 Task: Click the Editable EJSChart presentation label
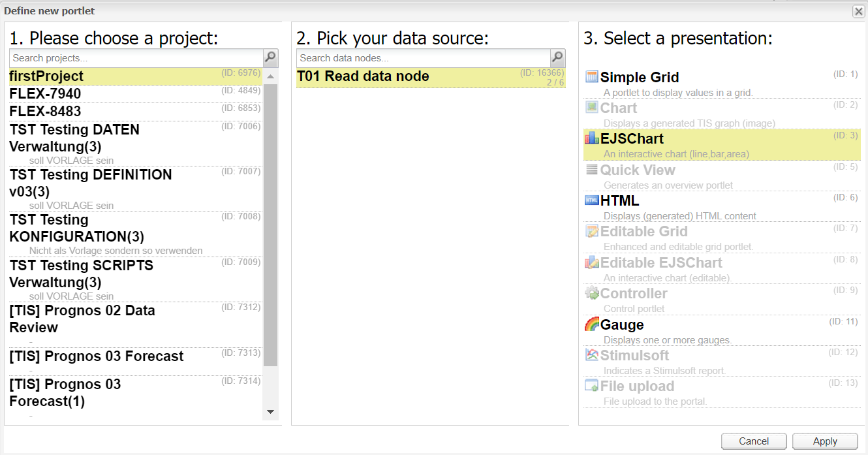coord(661,262)
